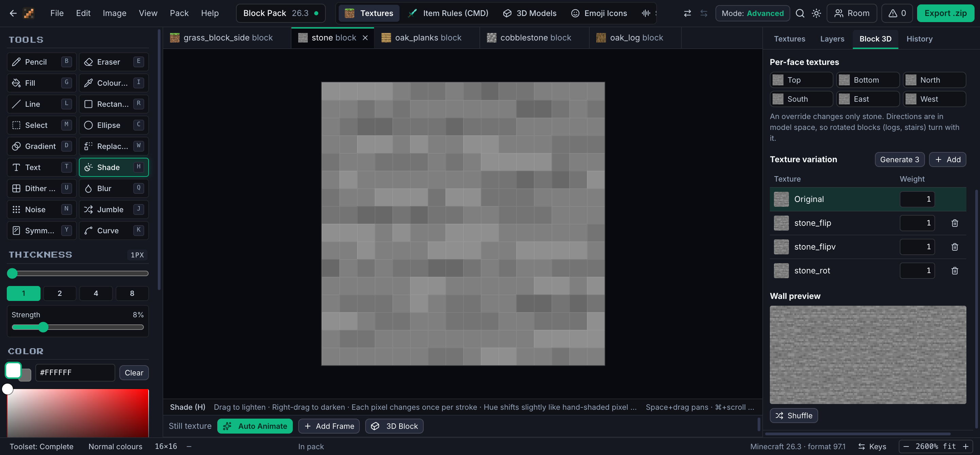Open the 2600% fit zoom control
The width and height of the screenshot is (980, 455).
pyautogui.click(x=935, y=446)
